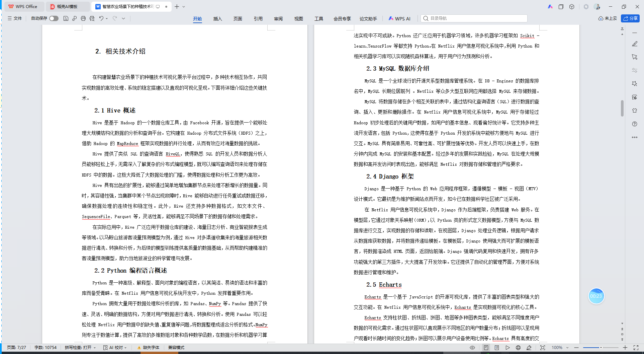This screenshot has height=354, width=644.
Task: Switch to outline view icon in status bar
Action: tap(497, 348)
